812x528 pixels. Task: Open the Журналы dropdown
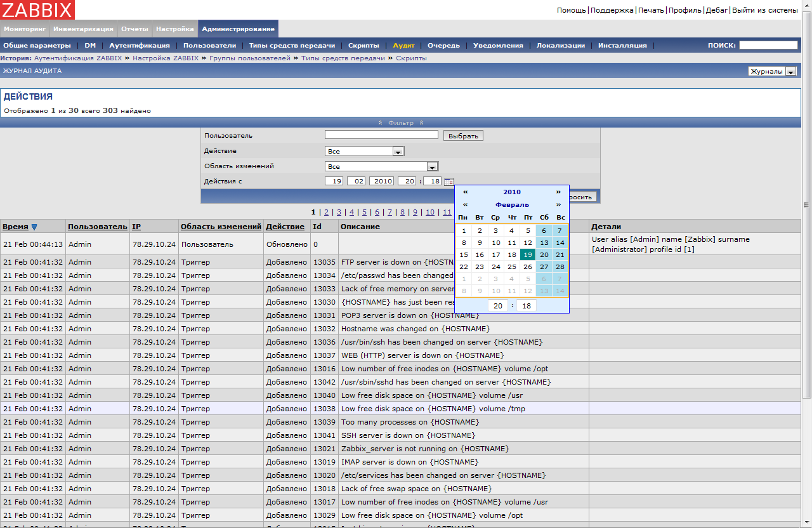pos(772,71)
